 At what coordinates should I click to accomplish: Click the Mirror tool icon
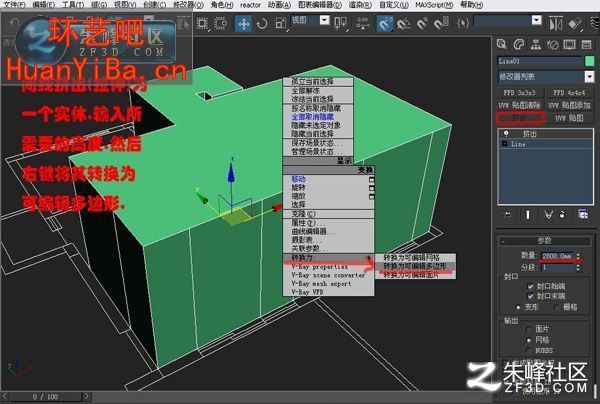pos(556,24)
